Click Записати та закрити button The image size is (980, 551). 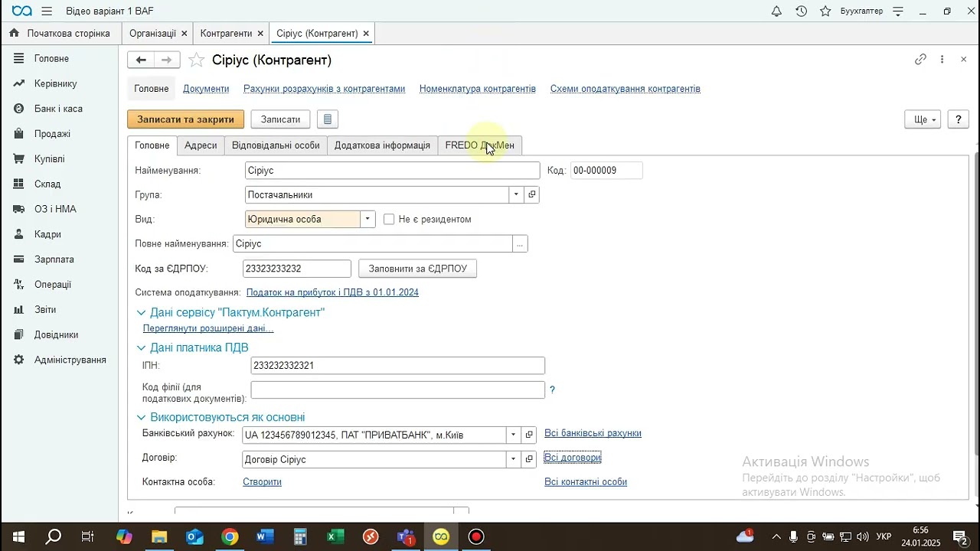pos(185,119)
